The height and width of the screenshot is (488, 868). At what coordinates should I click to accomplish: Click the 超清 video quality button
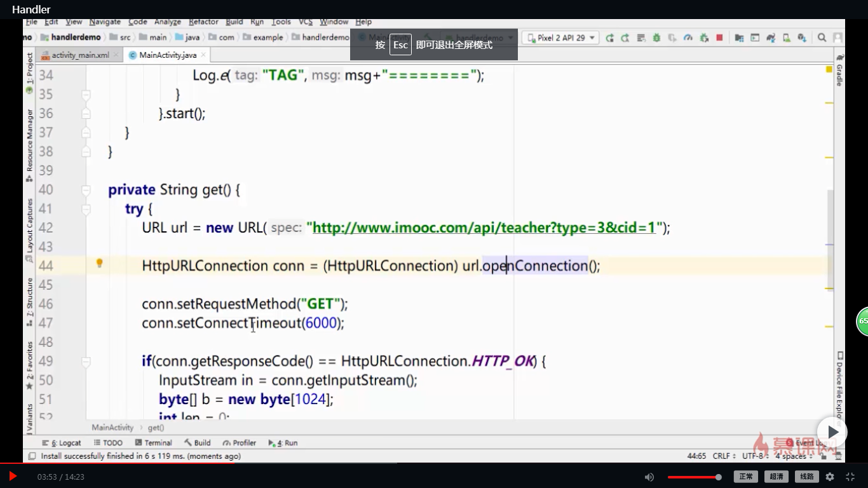point(776,477)
